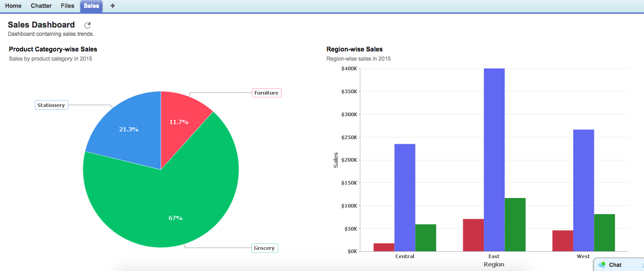Click the blue bar for West region
644x271 pixels.
click(583, 191)
